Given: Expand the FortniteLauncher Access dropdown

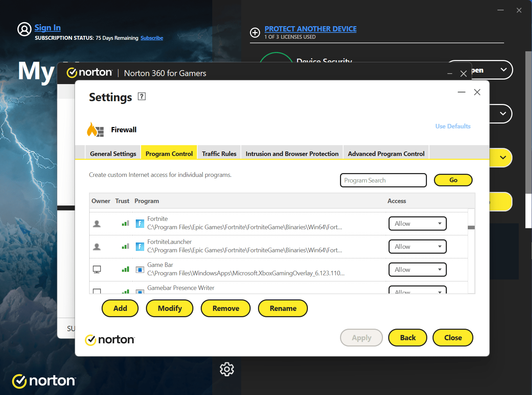Looking at the screenshot, I should point(418,247).
